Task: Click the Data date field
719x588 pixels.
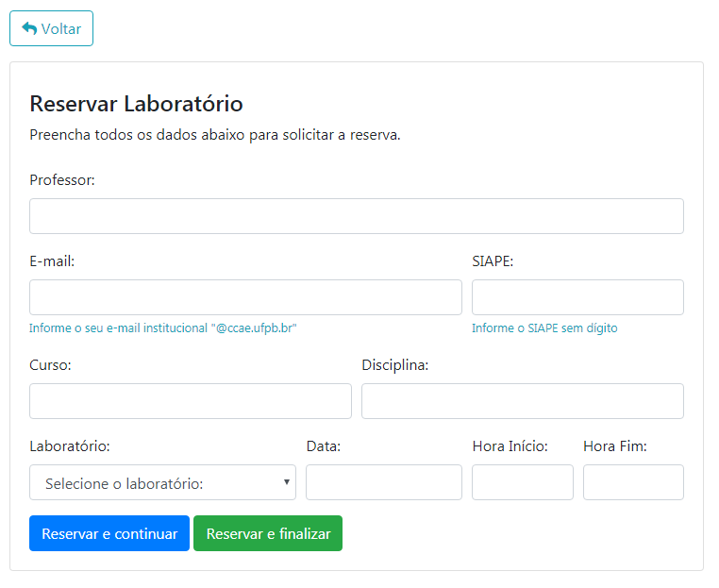Action: click(383, 482)
